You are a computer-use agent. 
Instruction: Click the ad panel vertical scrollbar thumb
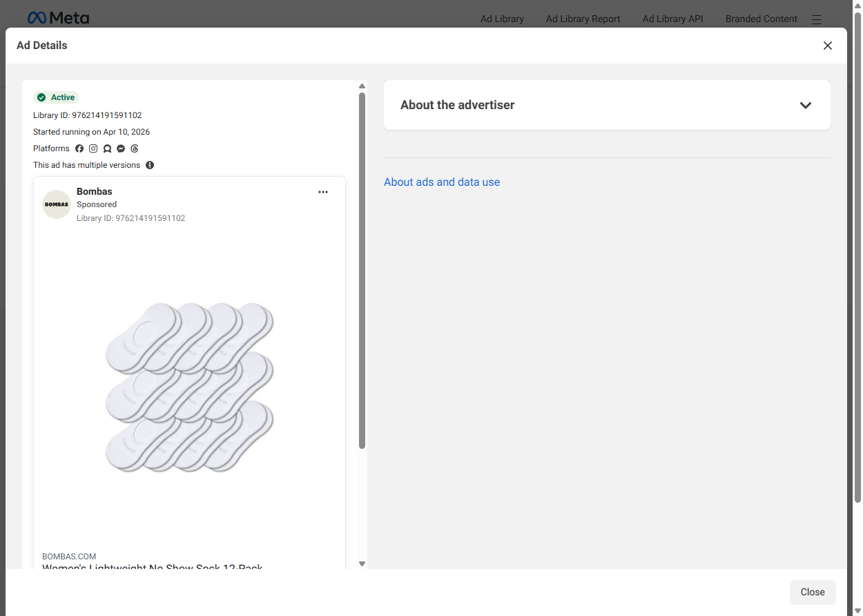pyautogui.click(x=362, y=271)
